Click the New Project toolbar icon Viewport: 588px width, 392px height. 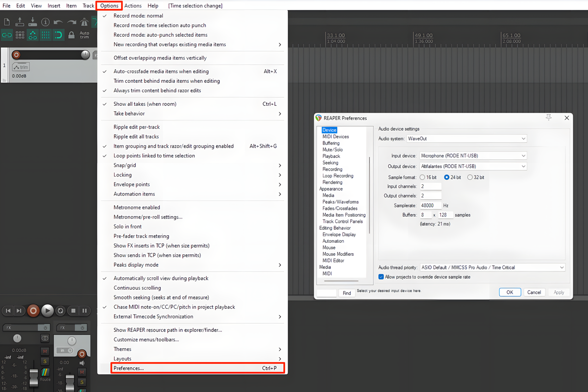tap(7, 22)
